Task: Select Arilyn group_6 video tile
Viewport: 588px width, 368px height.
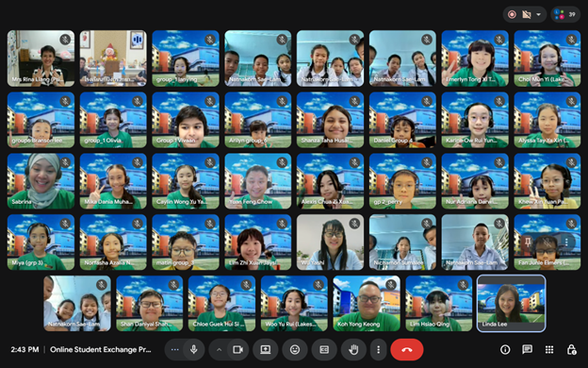Action: coord(257,120)
